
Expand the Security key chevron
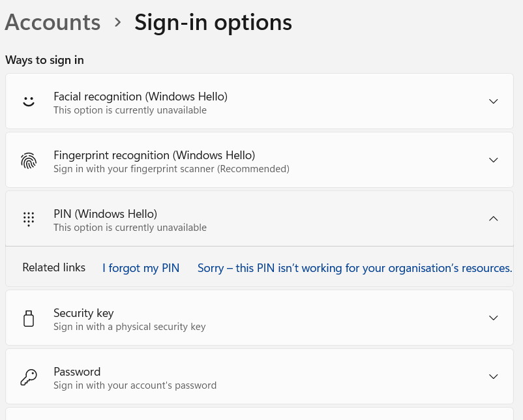(493, 318)
